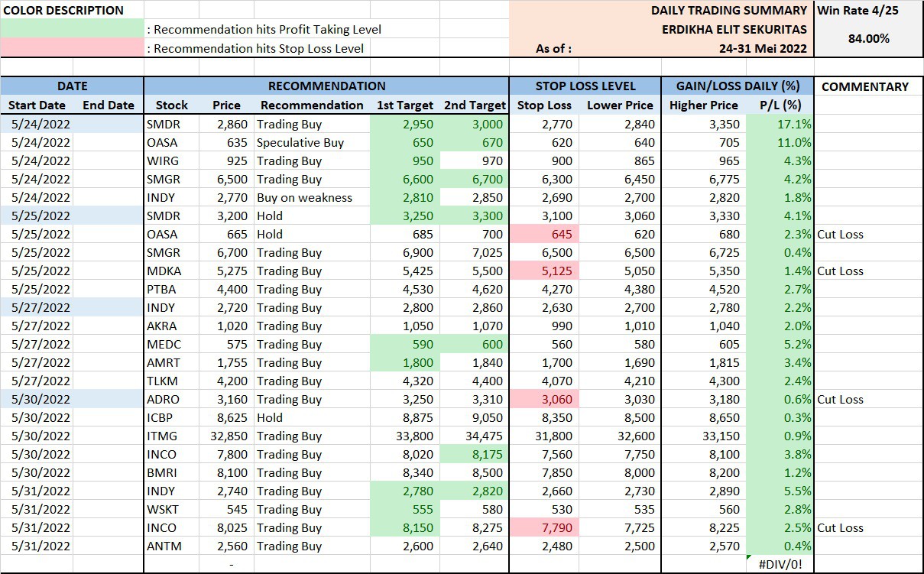This screenshot has width=924, height=574.
Task: Select the DAILY TRADING SUMMARY title cell
Action: click(x=728, y=11)
